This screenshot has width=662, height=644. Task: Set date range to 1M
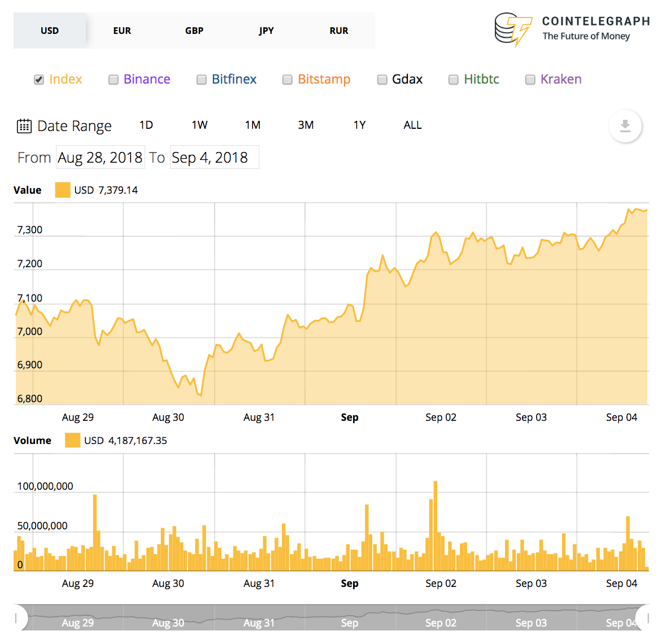(252, 125)
